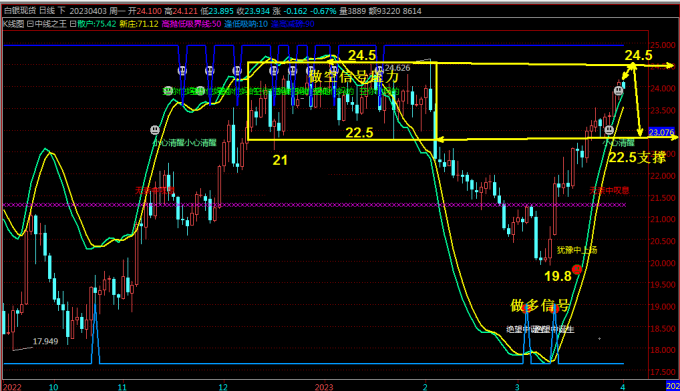This screenshot has width=680, height=391.
Task: Select the 新庄:71.12 indicator label
Action: click(x=139, y=24)
